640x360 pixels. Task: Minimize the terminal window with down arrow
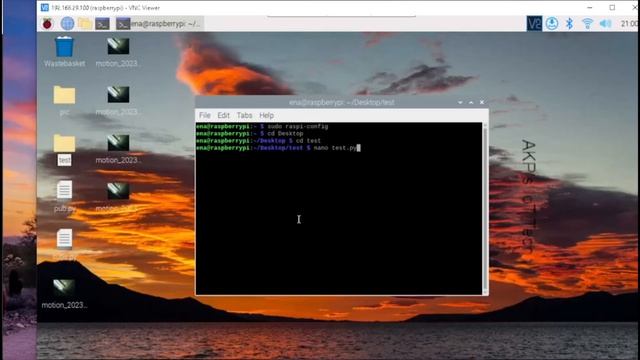point(460,102)
